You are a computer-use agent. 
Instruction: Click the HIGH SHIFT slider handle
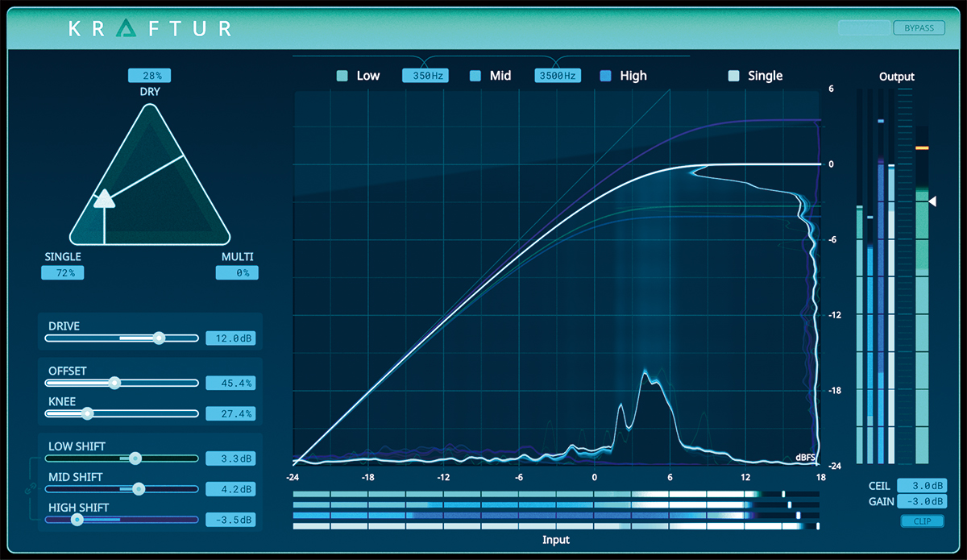[77, 520]
